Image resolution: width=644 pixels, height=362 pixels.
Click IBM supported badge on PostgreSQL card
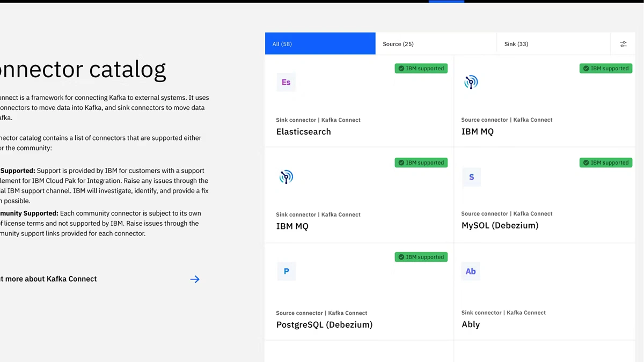421,257
